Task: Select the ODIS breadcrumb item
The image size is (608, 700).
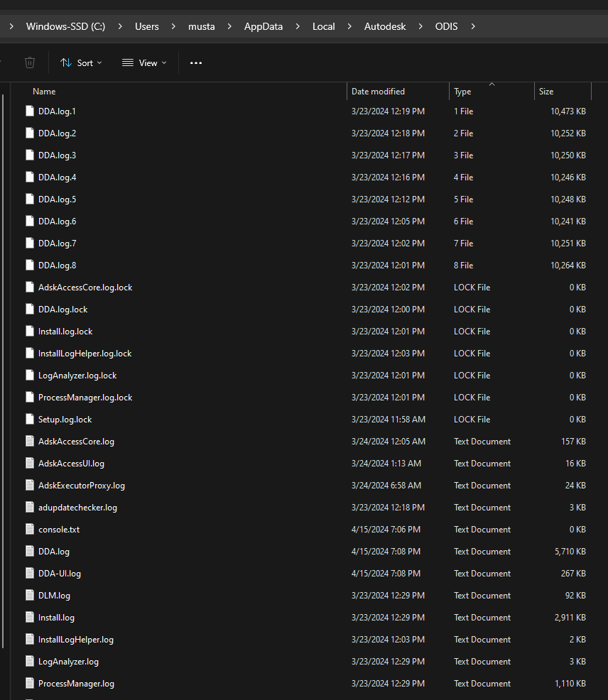Action: coord(446,26)
